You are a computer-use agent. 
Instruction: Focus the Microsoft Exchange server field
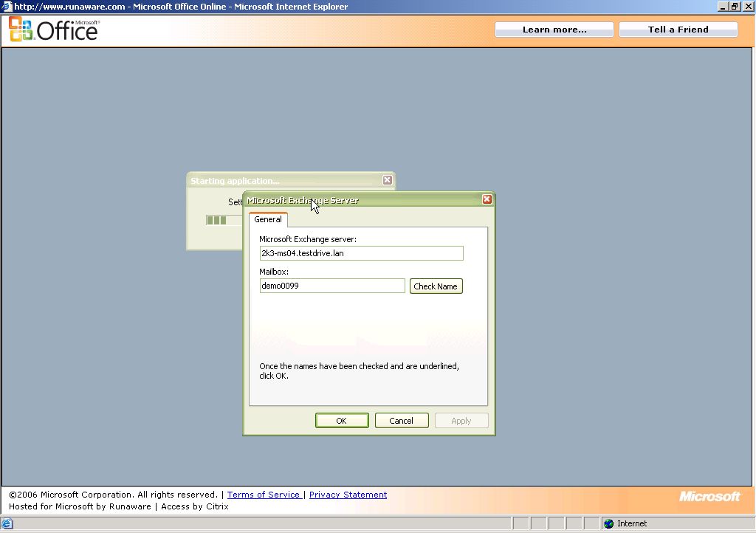click(x=361, y=253)
